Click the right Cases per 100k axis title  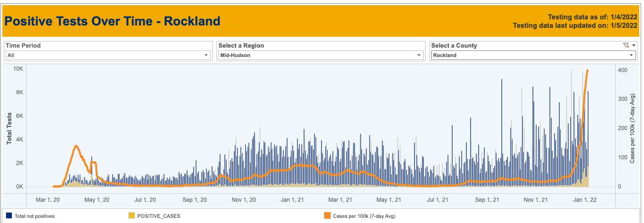pos(632,128)
